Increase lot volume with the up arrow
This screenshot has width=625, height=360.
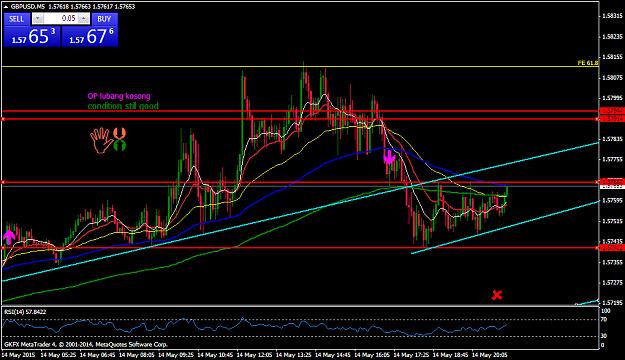(84, 18)
